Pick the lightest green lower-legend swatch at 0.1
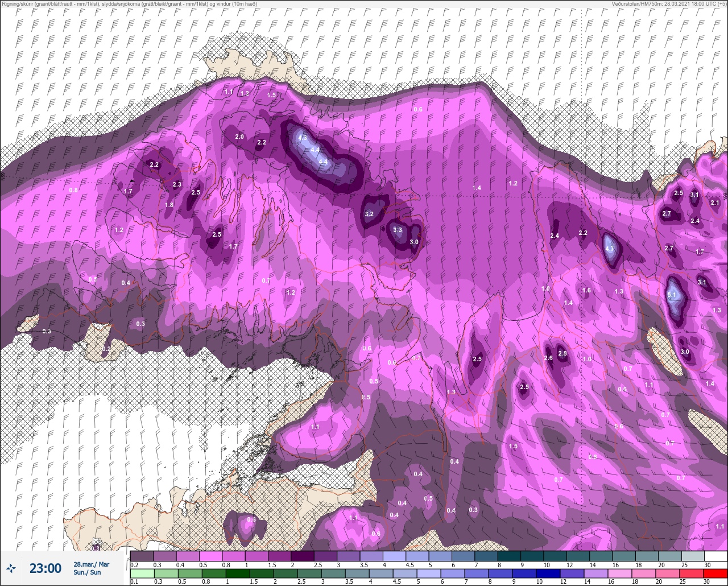This screenshot has width=728, height=586. click(142, 573)
